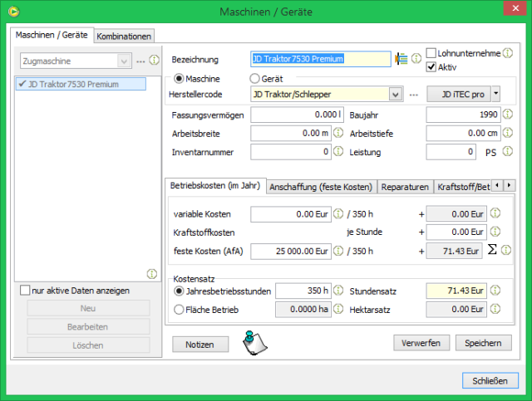Viewport: 532px width, 401px height.
Task: Expand the JD iTEC pro dropdown arrow
Action: pyautogui.click(x=496, y=94)
